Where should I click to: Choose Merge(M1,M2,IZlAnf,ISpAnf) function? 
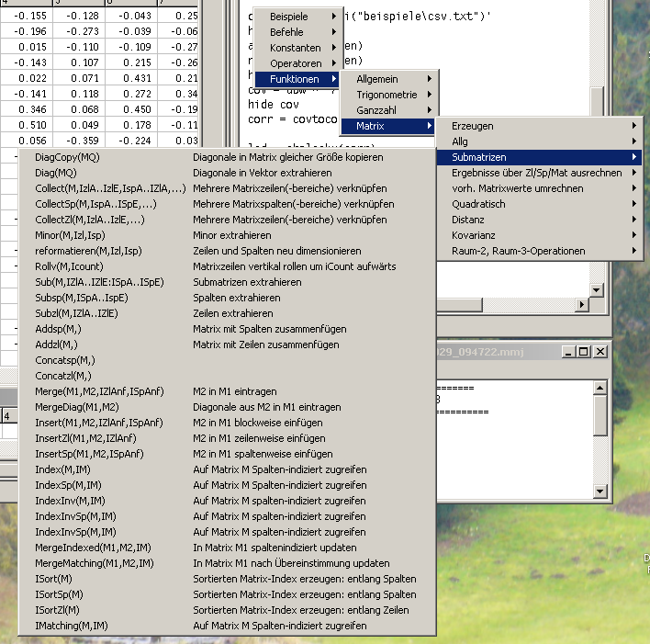click(227, 391)
